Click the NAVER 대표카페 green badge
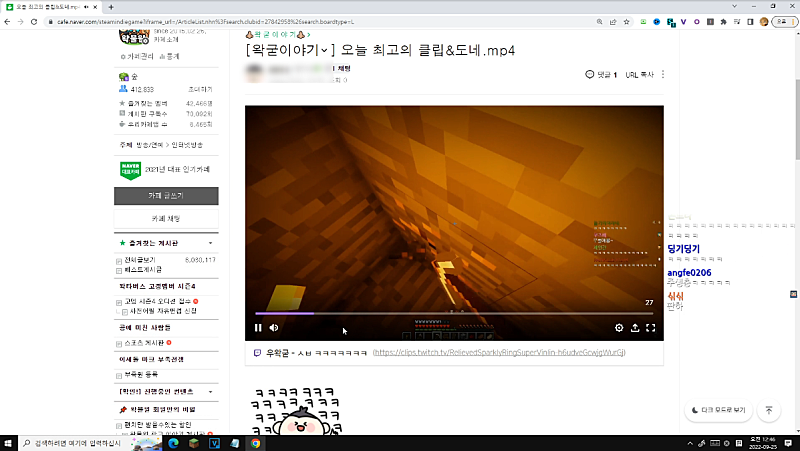The height and width of the screenshot is (451, 800). point(131,170)
